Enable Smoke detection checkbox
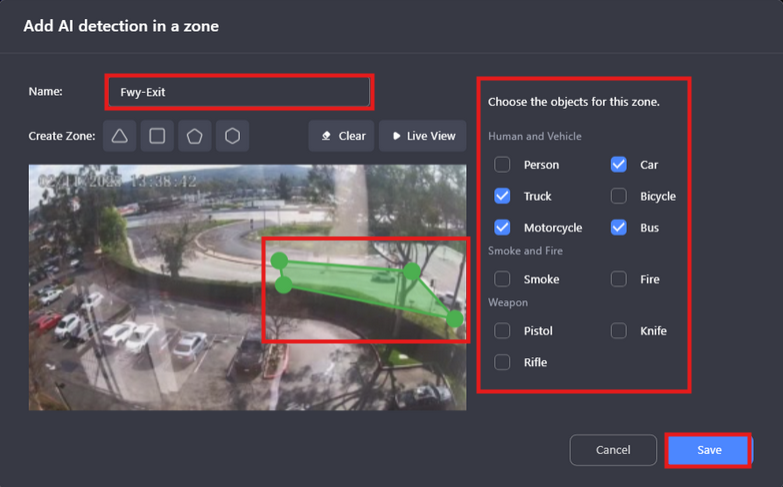This screenshot has width=783, height=487. click(x=502, y=279)
